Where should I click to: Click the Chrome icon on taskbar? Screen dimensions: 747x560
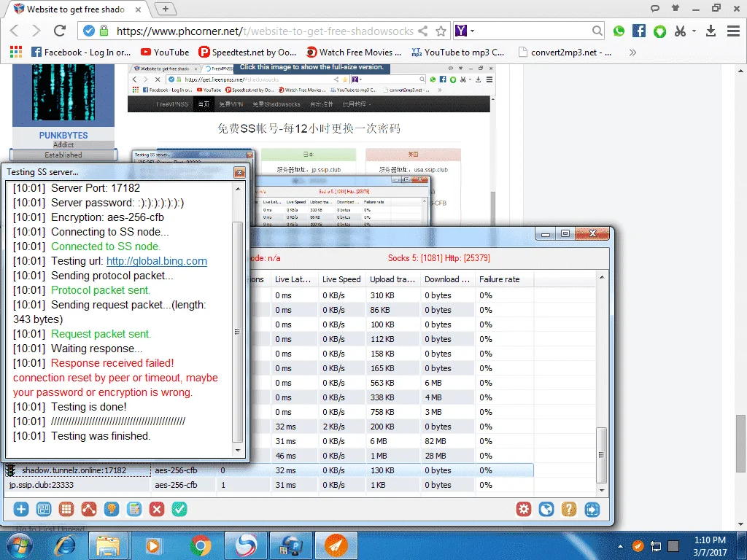201,545
